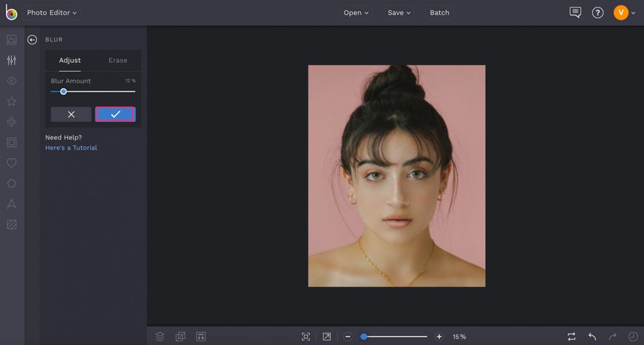Open the feedback chat icon
The image size is (644, 345).
(575, 12)
